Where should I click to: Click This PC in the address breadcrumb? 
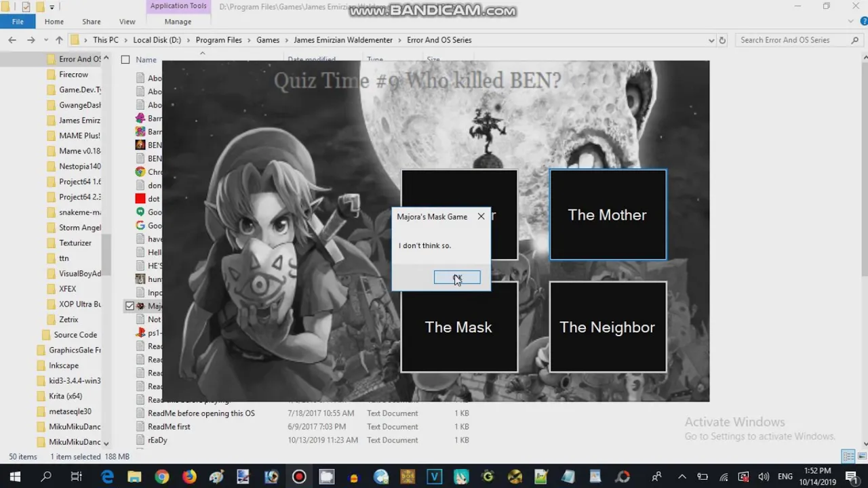(x=105, y=40)
